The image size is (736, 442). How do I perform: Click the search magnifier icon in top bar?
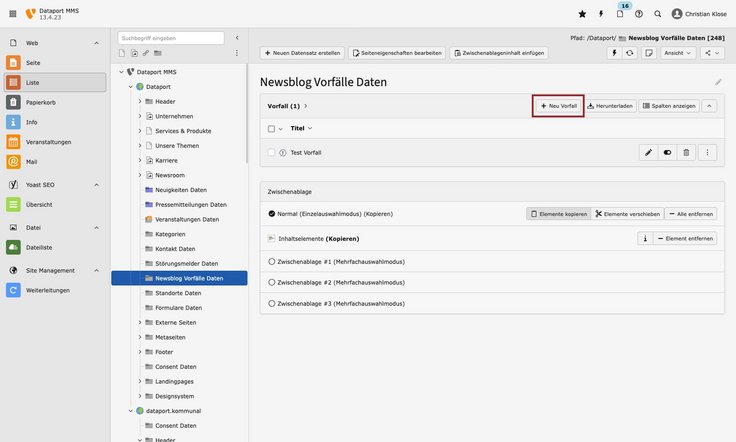pyautogui.click(x=657, y=14)
